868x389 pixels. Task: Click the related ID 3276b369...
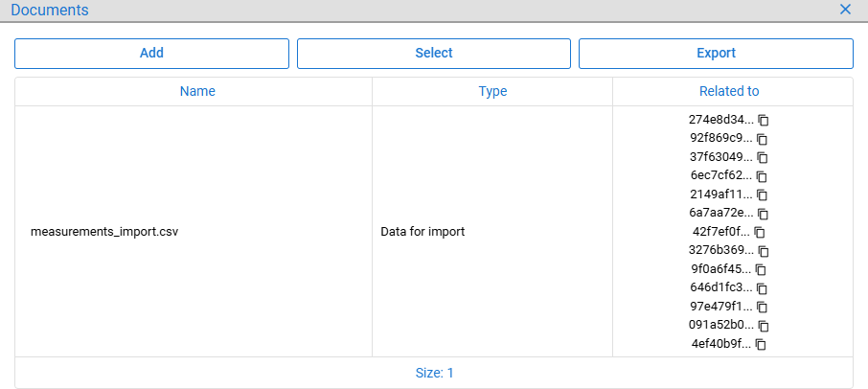pos(721,250)
